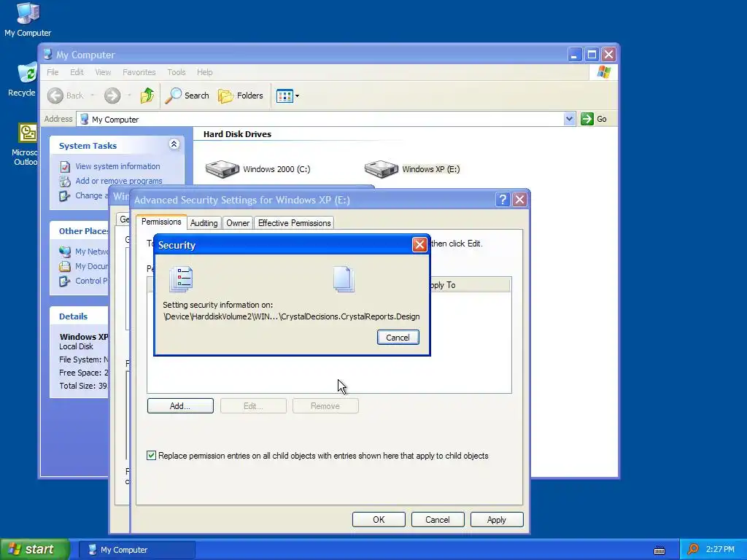Cancel the Security progress dialog
747x560 pixels.
[398, 337]
